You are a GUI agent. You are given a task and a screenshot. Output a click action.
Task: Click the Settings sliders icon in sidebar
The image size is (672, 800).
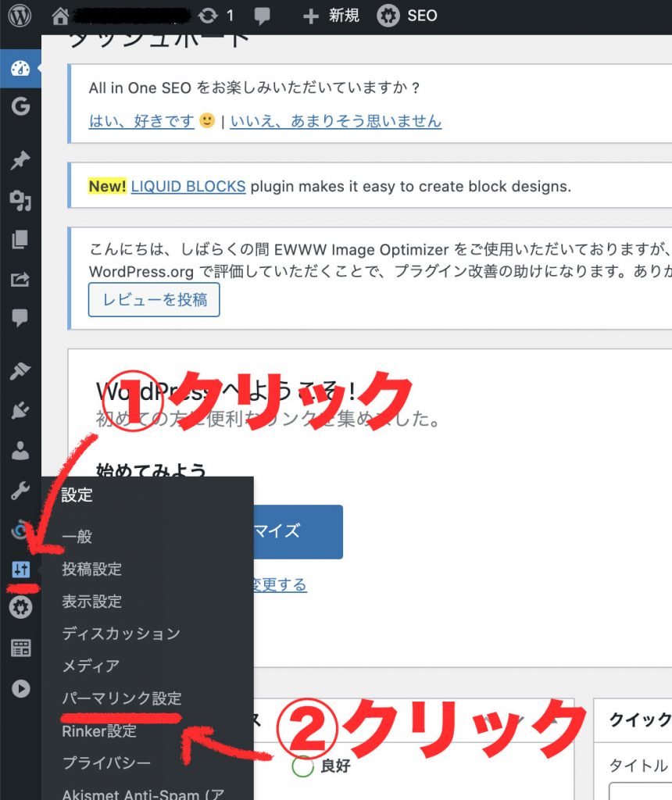coord(20,570)
